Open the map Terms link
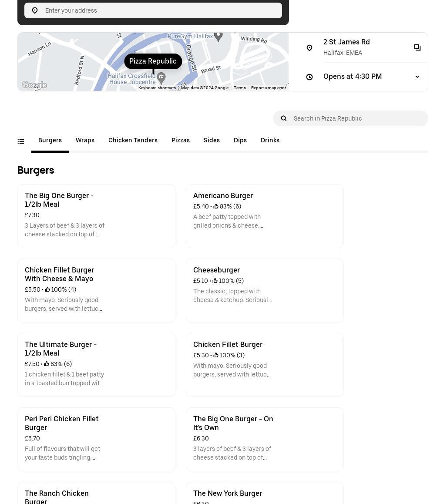This screenshot has height=504, width=437. coord(239,88)
